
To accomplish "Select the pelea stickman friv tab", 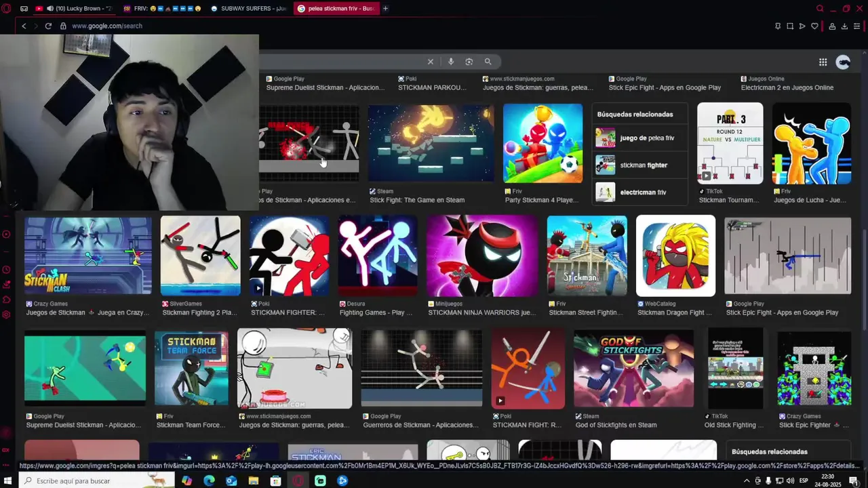I will click(336, 8).
